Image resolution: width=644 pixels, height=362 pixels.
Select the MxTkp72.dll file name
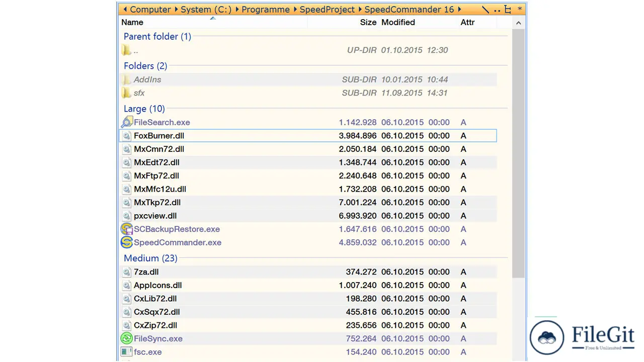[157, 203]
